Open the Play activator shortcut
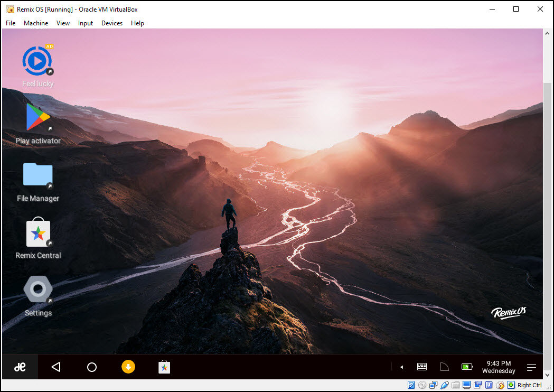This screenshot has height=392, width=554. (38, 124)
